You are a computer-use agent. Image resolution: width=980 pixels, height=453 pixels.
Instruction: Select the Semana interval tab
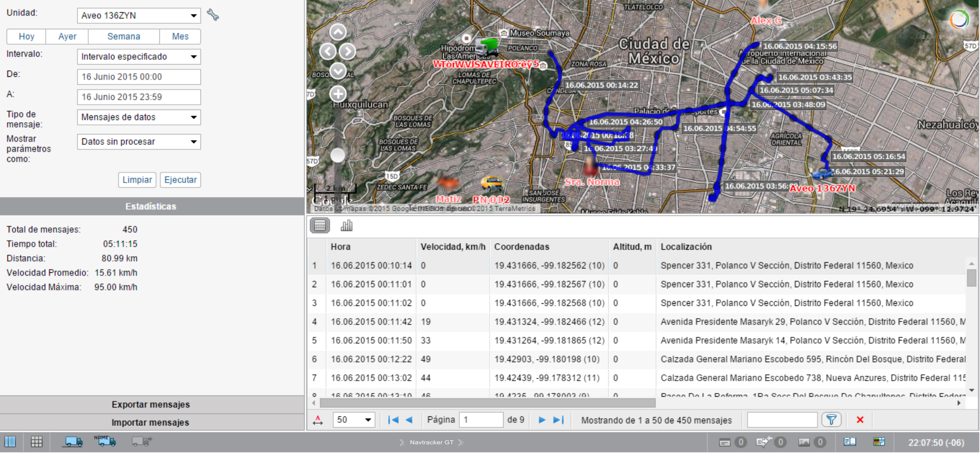point(124,37)
